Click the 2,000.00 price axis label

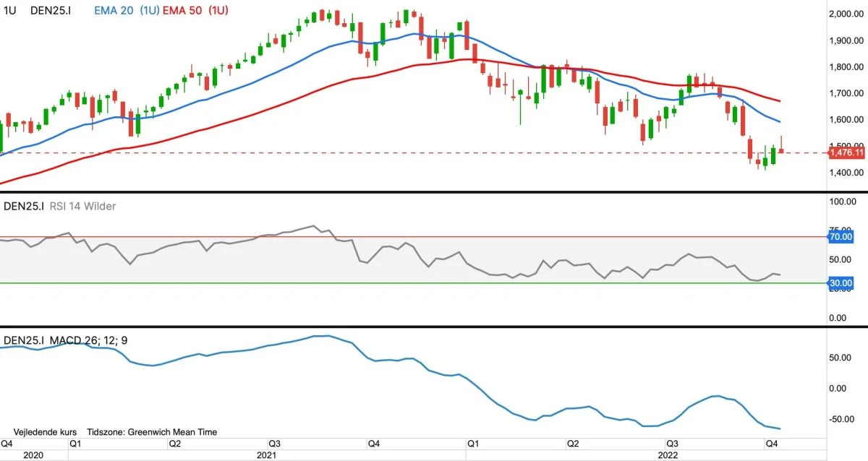848,14
